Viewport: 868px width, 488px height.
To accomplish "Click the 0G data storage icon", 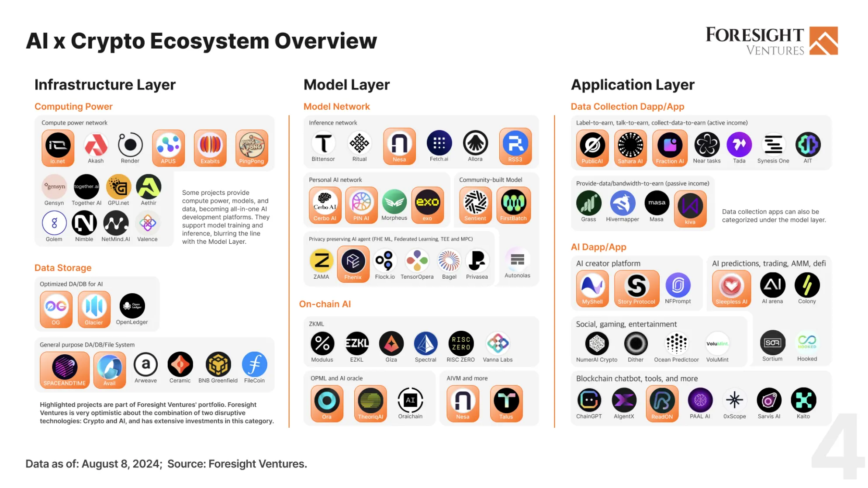I will (x=56, y=306).
